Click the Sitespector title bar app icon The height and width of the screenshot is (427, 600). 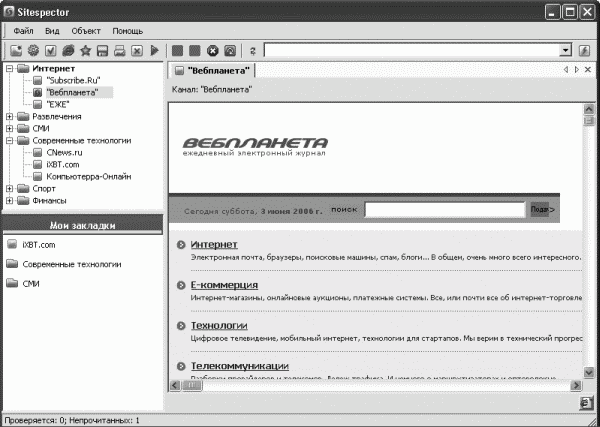click(x=8, y=12)
